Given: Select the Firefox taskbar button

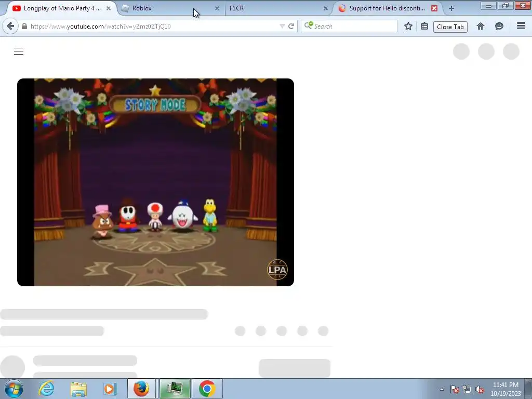Looking at the screenshot, I should tap(141, 389).
